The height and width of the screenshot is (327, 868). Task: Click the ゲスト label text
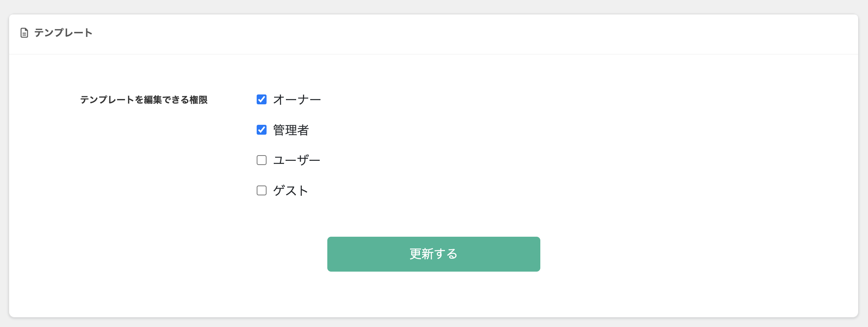coord(290,191)
